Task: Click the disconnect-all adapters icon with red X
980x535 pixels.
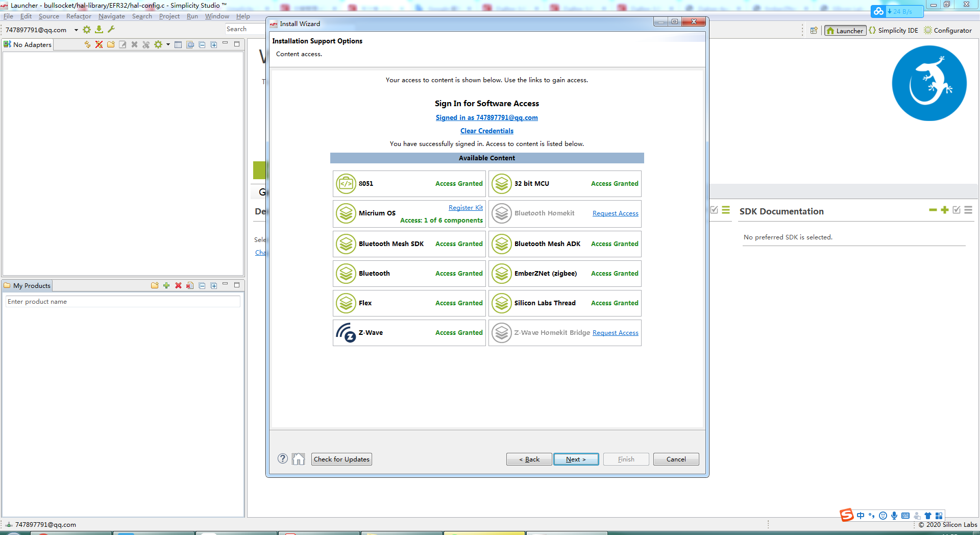Action: pyautogui.click(x=99, y=44)
